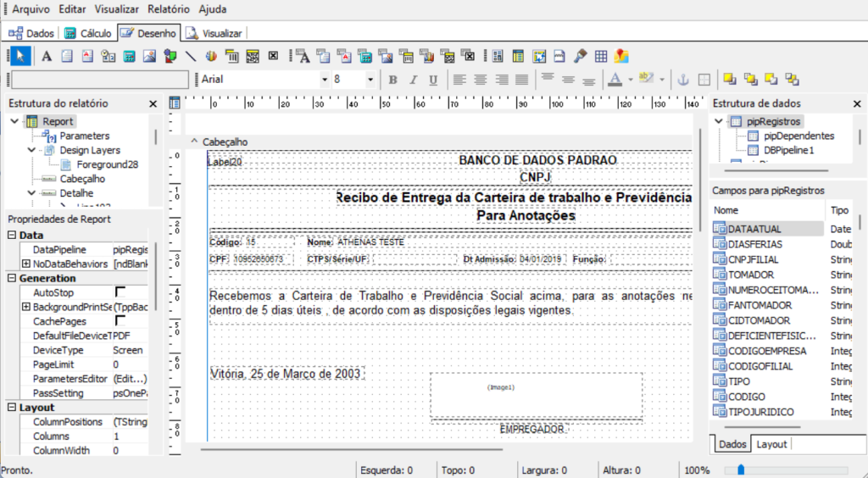The width and height of the screenshot is (868, 478).
Task: Select the RichText component tool
Action: (87, 56)
